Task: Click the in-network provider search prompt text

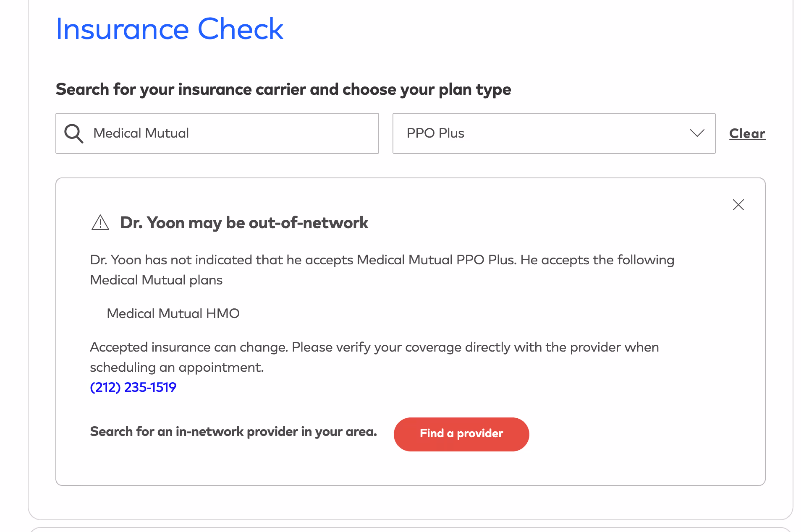Action: pos(233,431)
